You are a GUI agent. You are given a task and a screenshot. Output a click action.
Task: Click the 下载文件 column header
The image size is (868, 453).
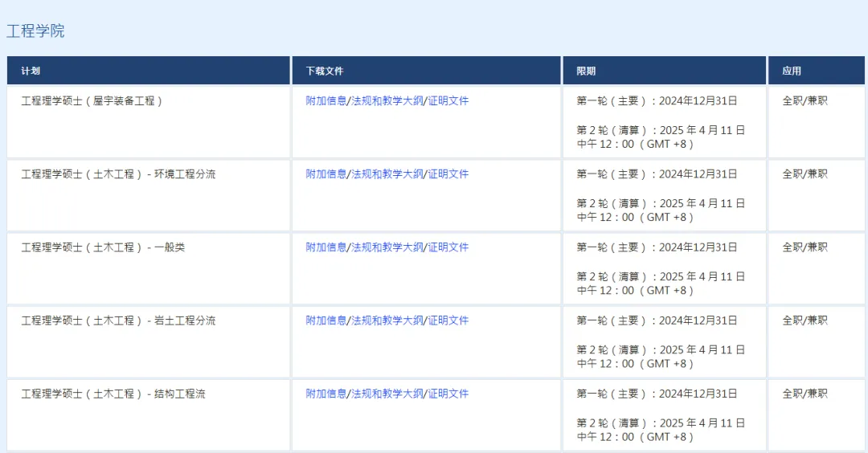point(325,71)
